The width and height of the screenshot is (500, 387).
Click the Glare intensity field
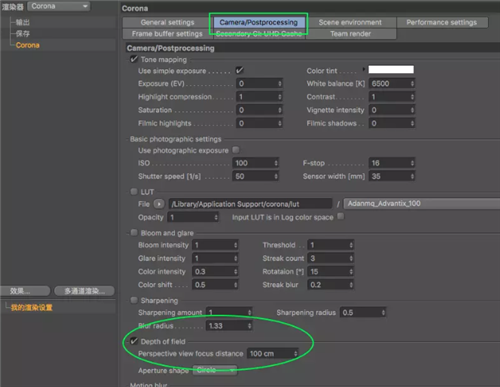[215, 258]
